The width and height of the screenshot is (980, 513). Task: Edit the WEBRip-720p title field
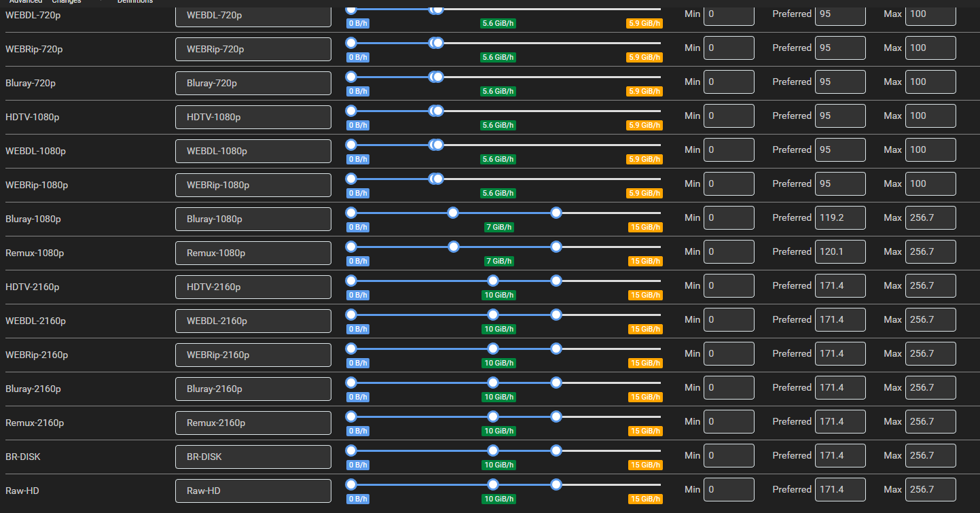click(253, 49)
